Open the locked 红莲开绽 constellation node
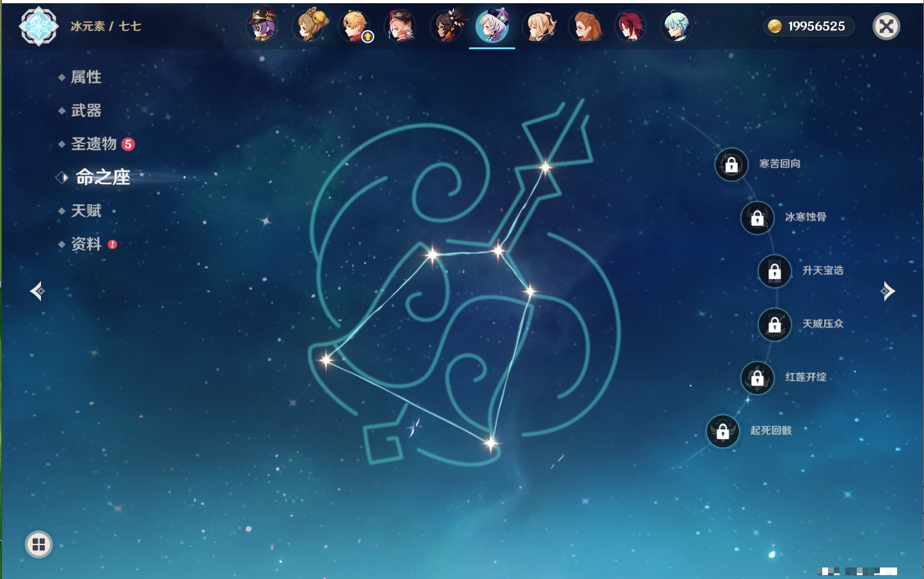This screenshot has height=579, width=924. click(758, 378)
